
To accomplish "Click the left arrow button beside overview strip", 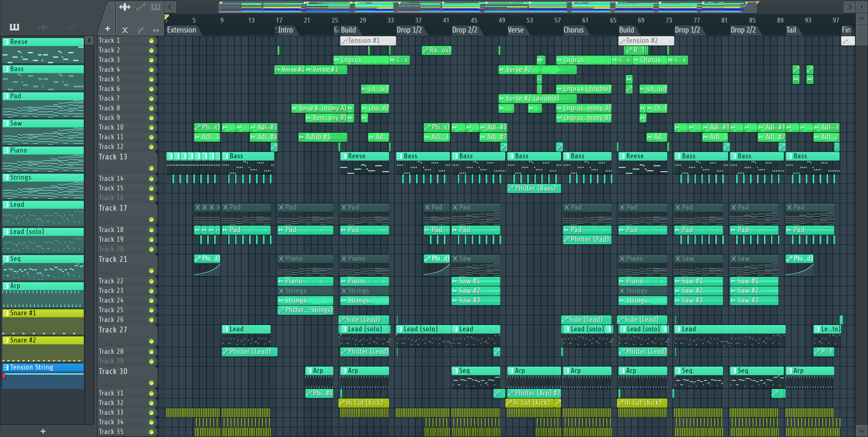I will pos(170,7).
